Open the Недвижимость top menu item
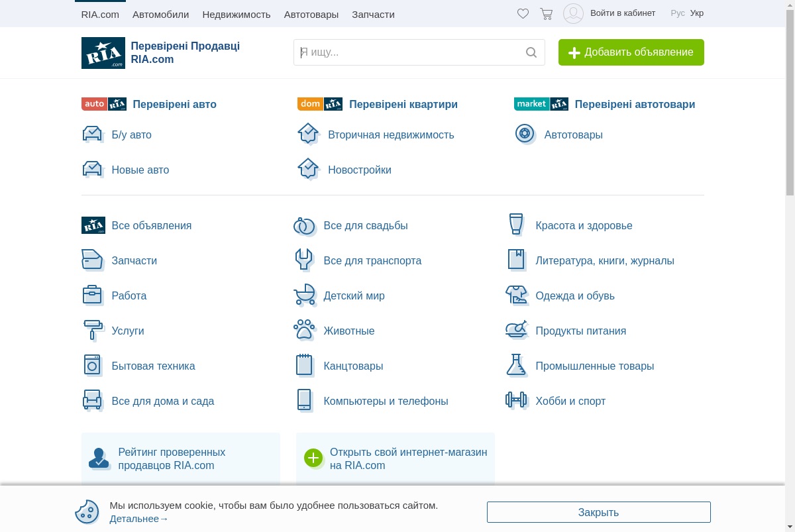Viewport: 795px width, 532px height. (237, 14)
